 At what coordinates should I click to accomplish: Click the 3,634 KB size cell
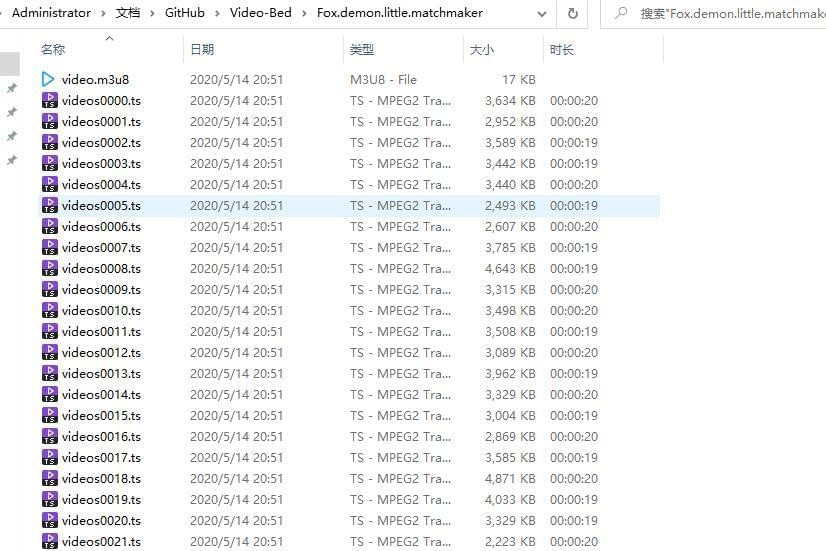point(510,100)
